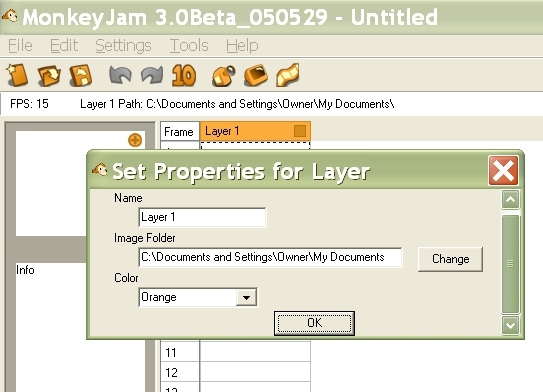Viewport: 543px width, 392px height.
Task: Expand the Color dropdown arrow
Action: 246,297
